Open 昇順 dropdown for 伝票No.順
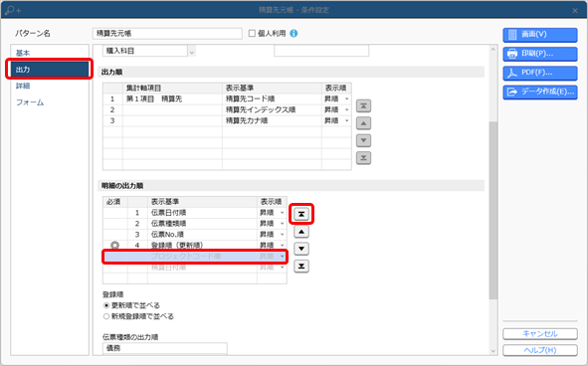The image size is (588, 366). [282, 235]
